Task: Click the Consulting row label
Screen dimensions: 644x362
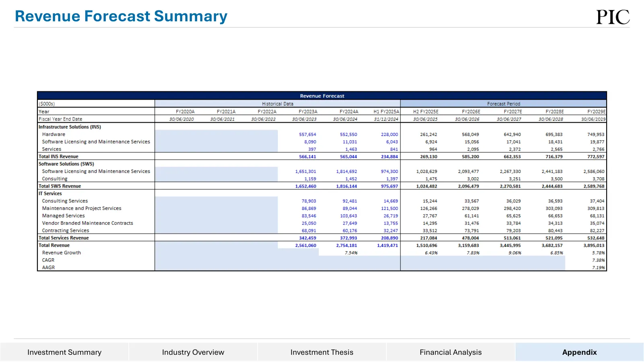Action: click(x=55, y=179)
